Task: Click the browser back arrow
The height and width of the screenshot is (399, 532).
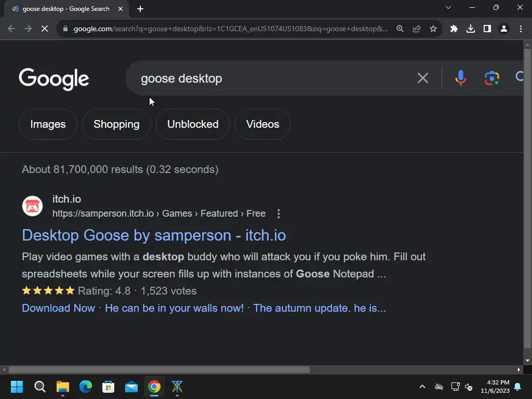Action: pyautogui.click(x=11, y=29)
